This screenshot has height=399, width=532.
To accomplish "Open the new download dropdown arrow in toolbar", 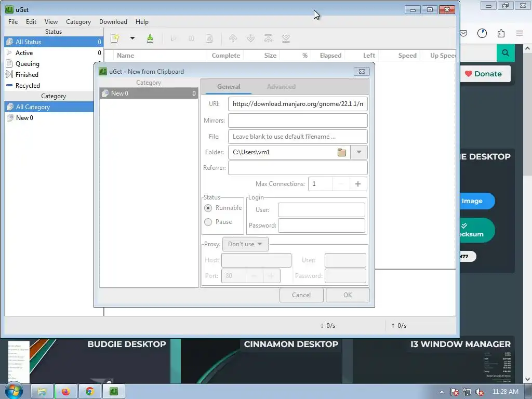I will pyautogui.click(x=132, y=38).
